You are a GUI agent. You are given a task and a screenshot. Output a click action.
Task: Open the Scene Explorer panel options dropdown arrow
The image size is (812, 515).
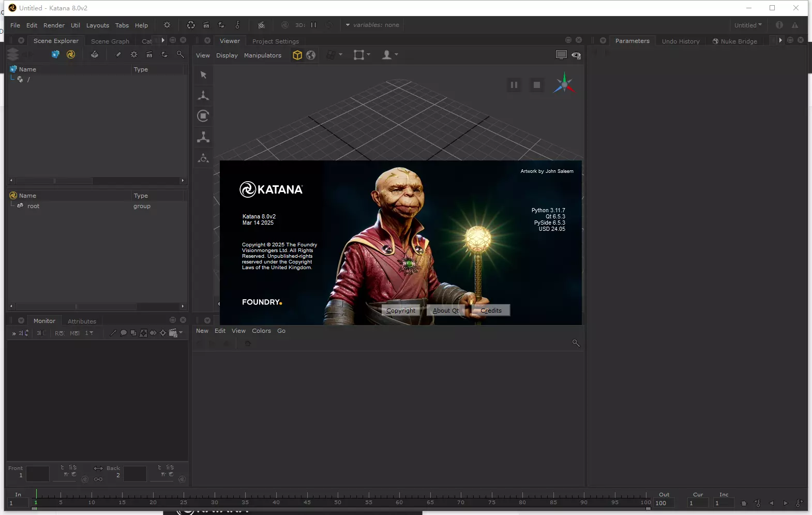pos(21,40)
